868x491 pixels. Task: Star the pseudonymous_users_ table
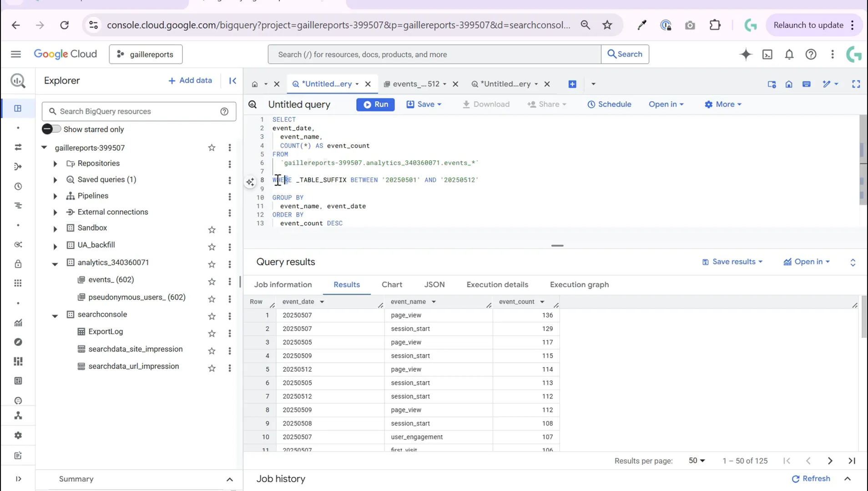click(212, 298)
